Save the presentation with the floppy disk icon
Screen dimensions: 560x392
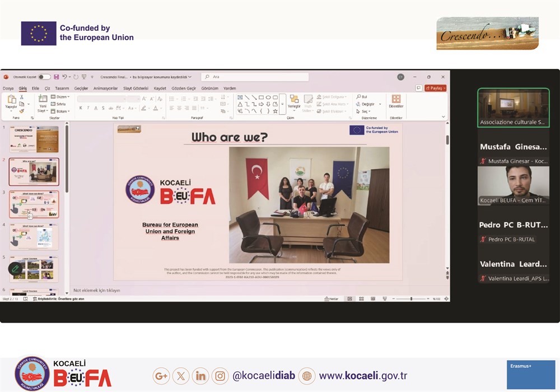click(56, 77)
